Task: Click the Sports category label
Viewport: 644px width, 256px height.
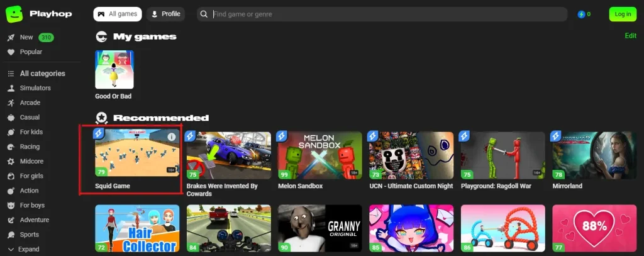Action: (30, 235)
